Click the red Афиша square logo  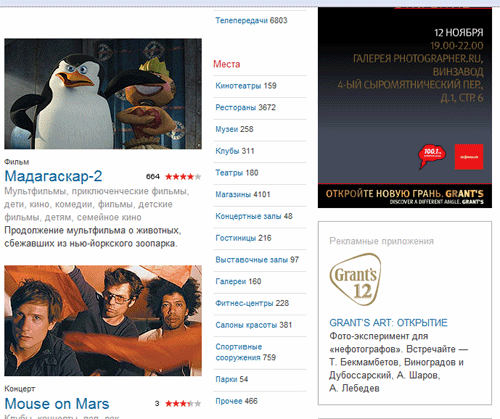coord(469,157)
